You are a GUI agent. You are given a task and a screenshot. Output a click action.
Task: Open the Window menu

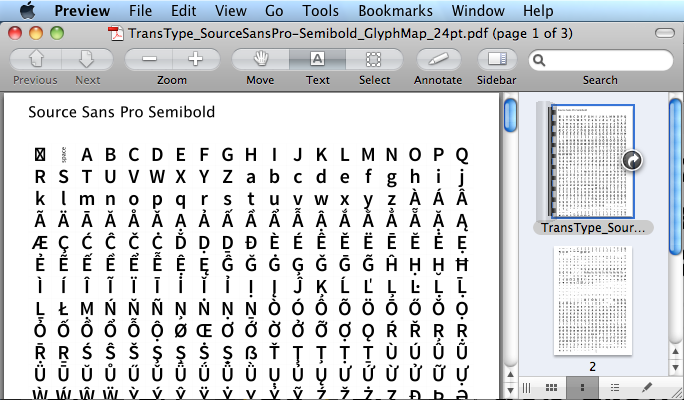coord(478,10)
